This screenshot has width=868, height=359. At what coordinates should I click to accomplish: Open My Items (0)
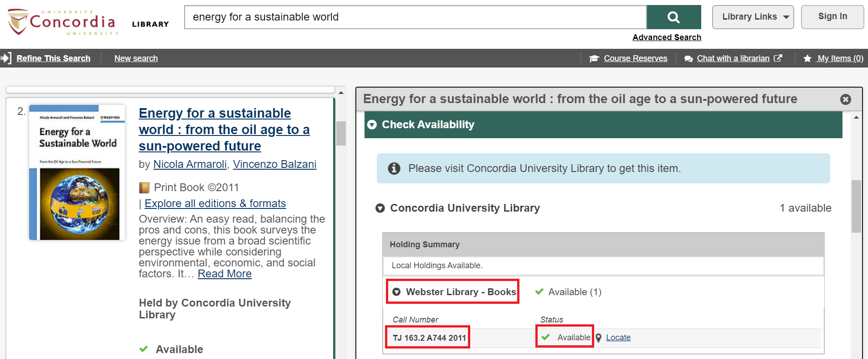tap(840, 58)
